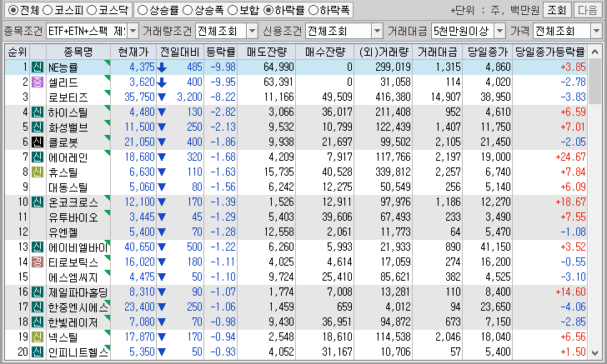Sort by 등락률 column header
Image resolution: width=607 pixels, height=364 pixels.
(221, 52)
